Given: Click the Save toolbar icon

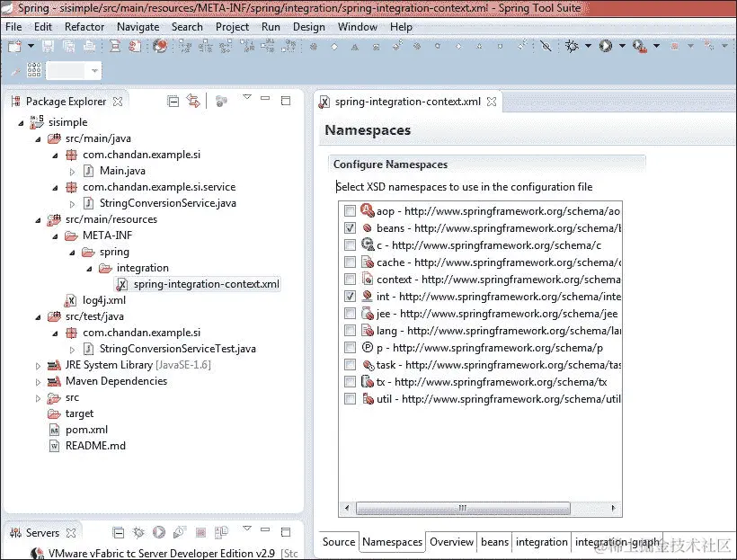Looking at the screenshot, I should pyautogui.click(x=48, y=46).
